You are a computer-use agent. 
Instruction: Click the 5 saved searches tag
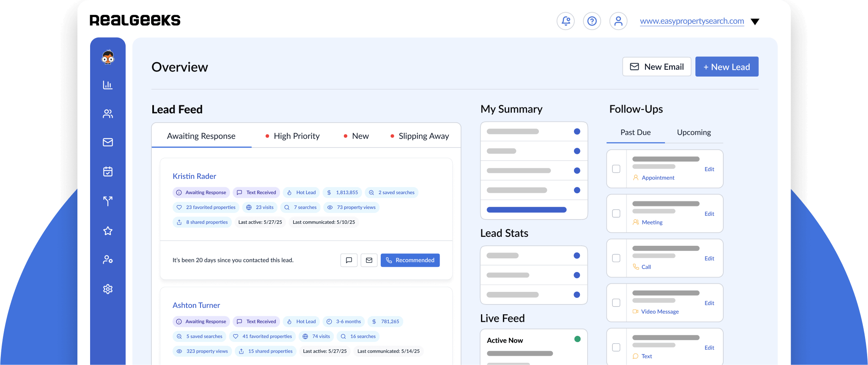coord(199,336)
